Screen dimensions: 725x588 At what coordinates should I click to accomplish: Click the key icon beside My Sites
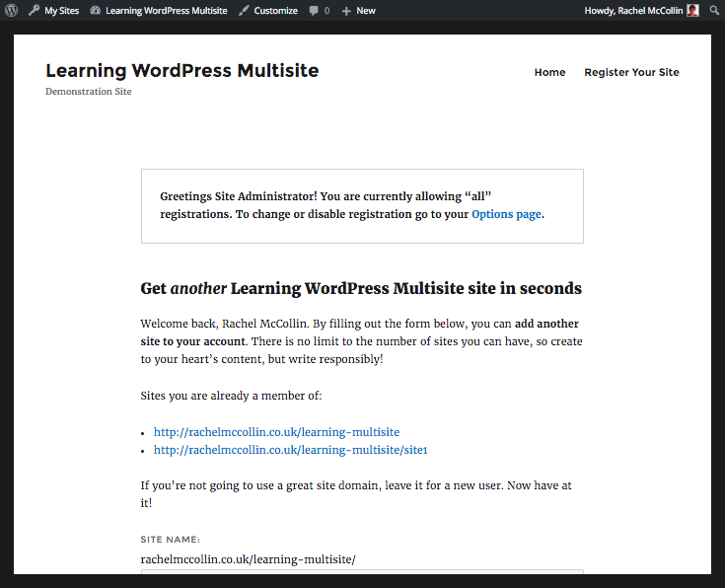click(x=35, y=11)
